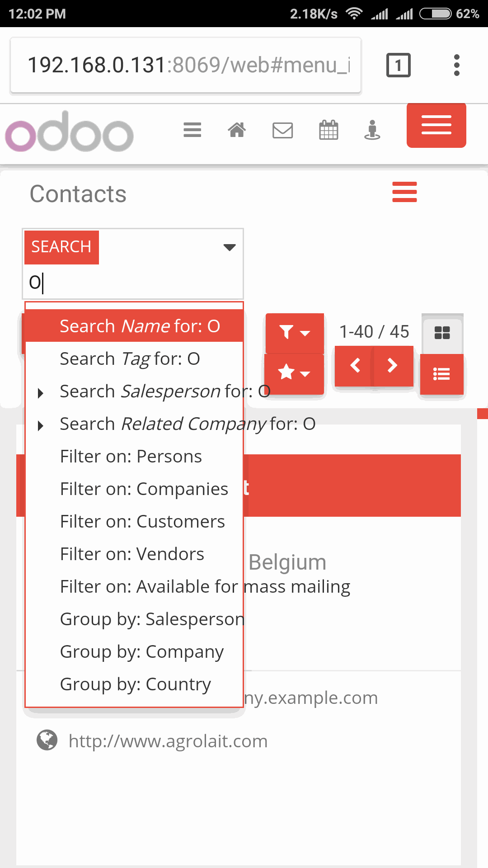Image resolution: width=488 pixels, height=868 pixels.
Task: Open the agrolait.com website link
Action: tap(168, 741)
